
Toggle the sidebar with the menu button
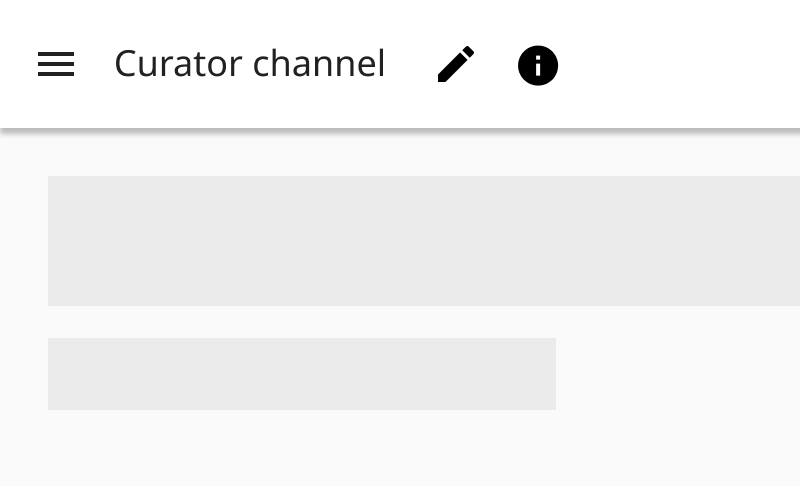pos(56,65)
